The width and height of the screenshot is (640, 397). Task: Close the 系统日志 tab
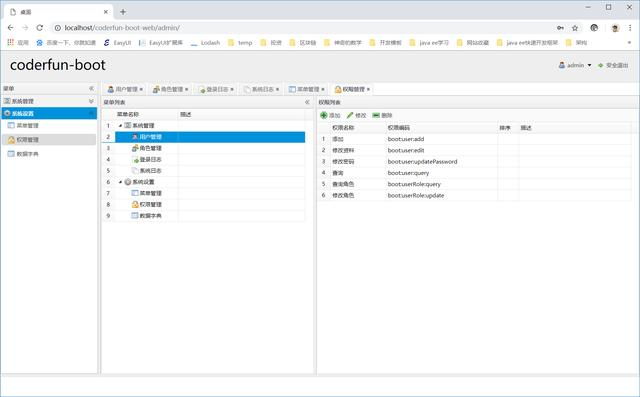coord(278,89)
